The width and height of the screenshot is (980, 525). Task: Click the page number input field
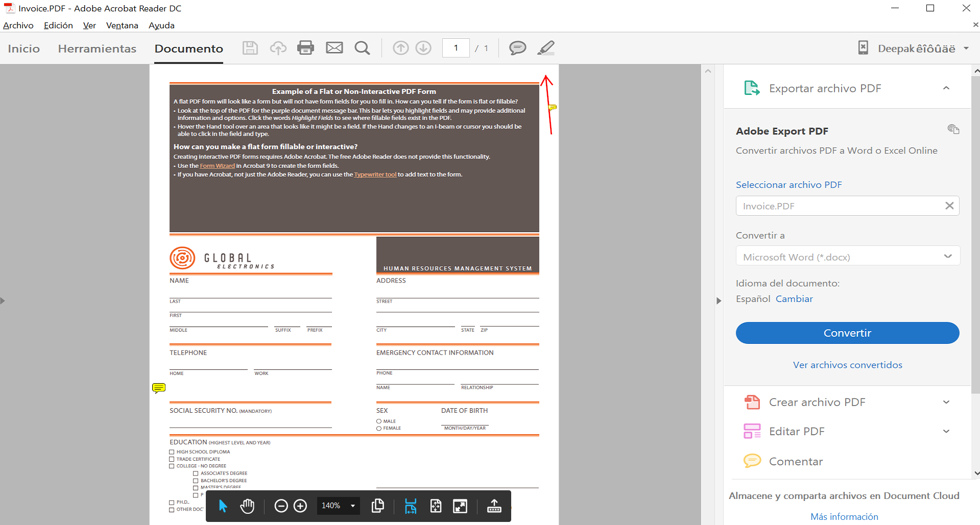tap(456, 48)
